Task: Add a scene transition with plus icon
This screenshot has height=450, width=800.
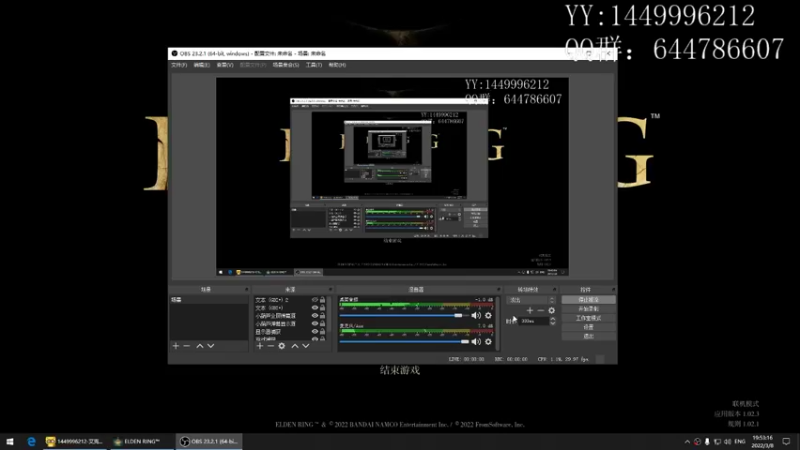Action: (530, 310)
